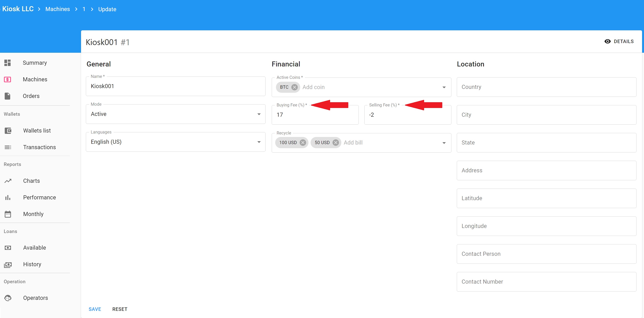
Task: Remove the 100 USD recycle chip
Action: coord(303,143)
